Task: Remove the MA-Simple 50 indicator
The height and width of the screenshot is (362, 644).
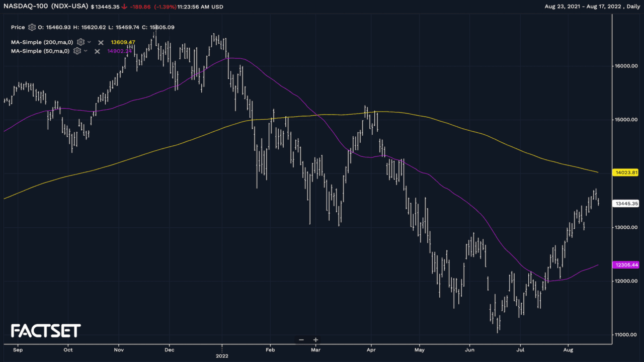Action: (x=97, y=51)
